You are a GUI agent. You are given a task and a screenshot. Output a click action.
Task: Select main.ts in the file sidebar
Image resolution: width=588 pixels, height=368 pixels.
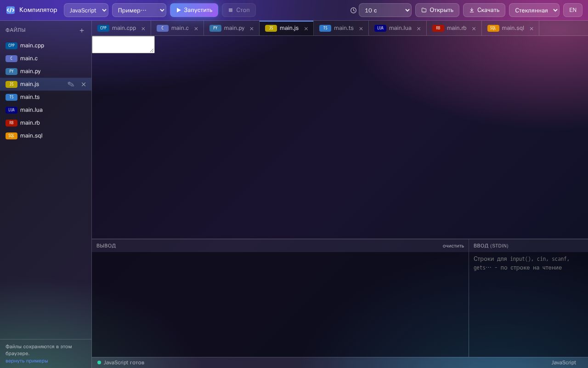tap(46, 97)
